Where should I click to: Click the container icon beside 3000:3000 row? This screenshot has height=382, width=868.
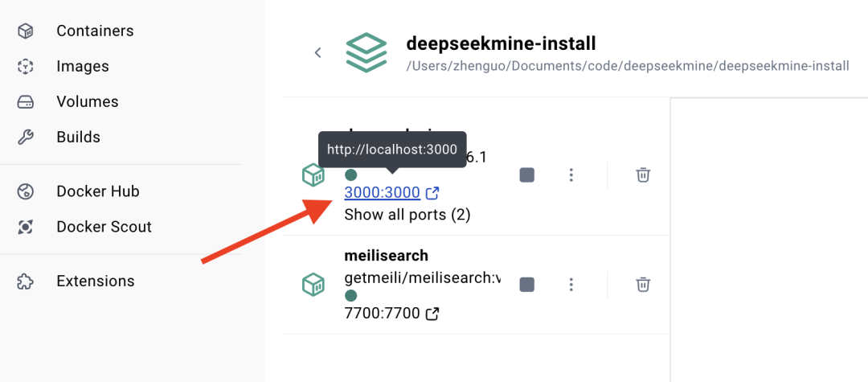coord(313,175)
